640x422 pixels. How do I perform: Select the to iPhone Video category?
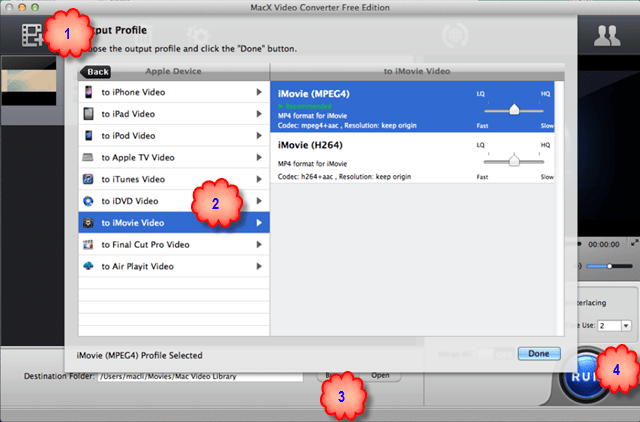coord(174,92)
